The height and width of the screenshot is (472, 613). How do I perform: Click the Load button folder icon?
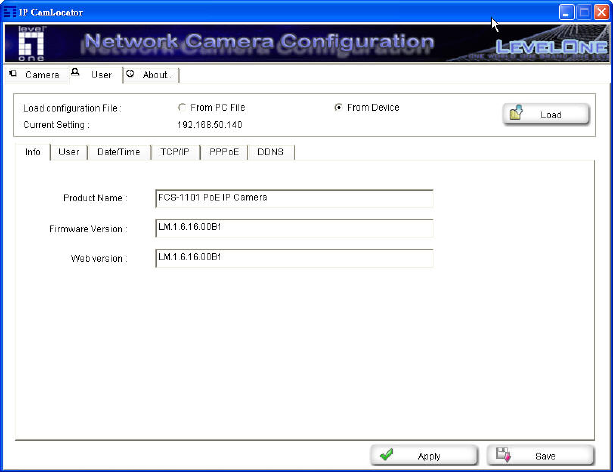click(x=517, y=114)
